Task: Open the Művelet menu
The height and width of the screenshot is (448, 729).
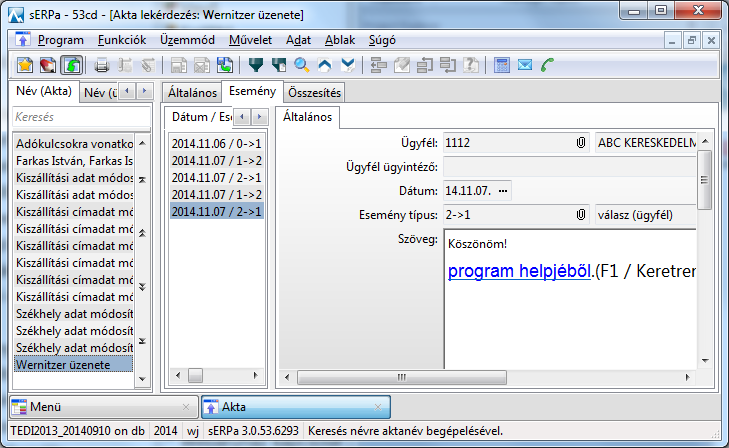Action: click(x=250, y=40)
